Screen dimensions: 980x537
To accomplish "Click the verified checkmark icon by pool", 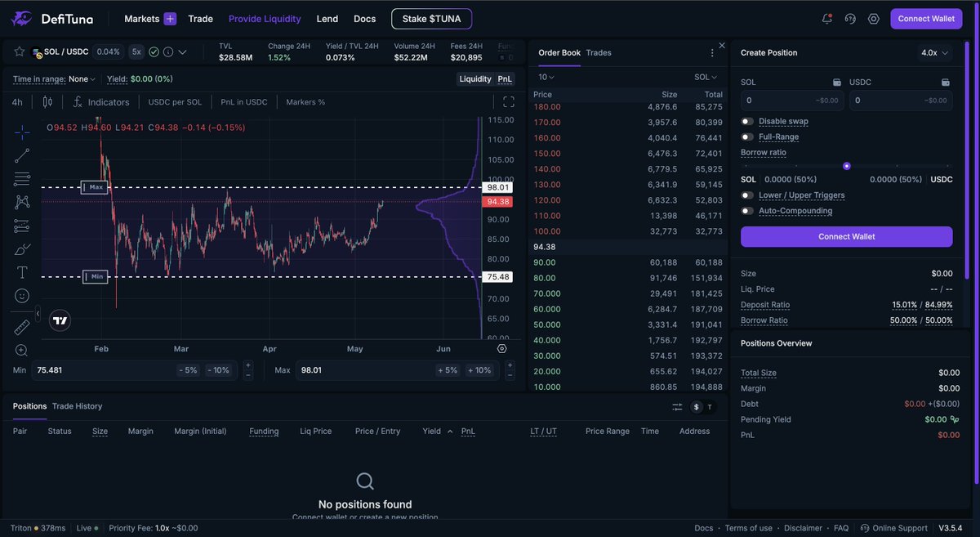I will [x=154, y=51].
